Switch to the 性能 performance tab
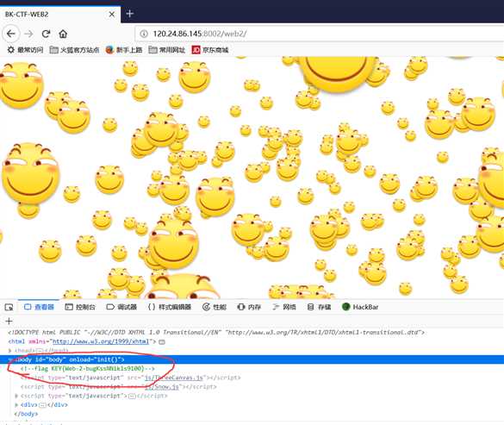The width and height of the screenshot is (504, 425). tap(215, 307)
